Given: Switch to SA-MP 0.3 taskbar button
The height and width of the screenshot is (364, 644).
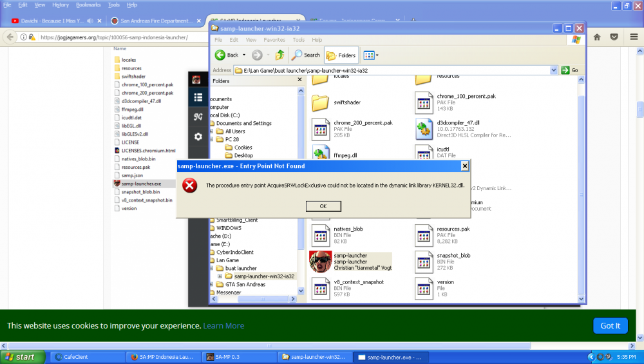Looking at the screenshot, I should pyautogui.click(x=240, y=357).
